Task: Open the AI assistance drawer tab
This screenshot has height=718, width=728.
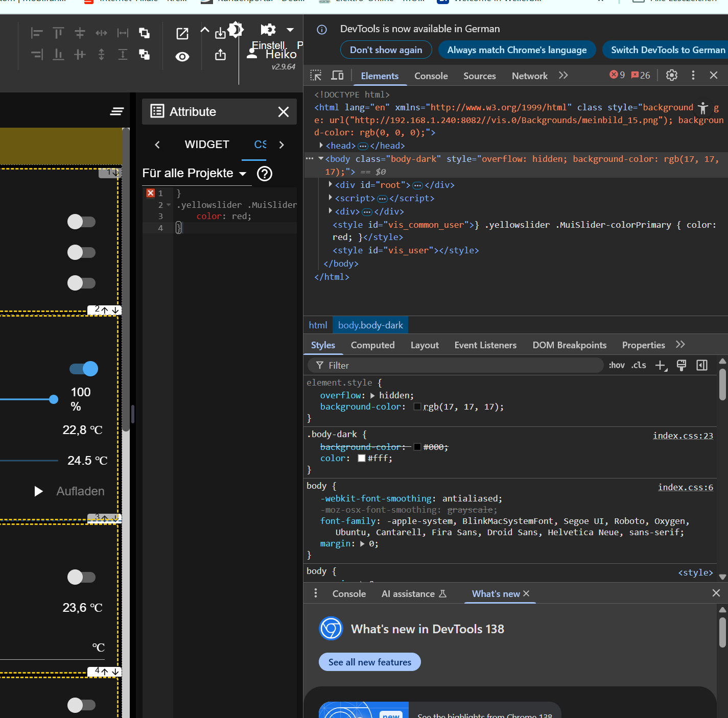Action: [x=414, y=593]
